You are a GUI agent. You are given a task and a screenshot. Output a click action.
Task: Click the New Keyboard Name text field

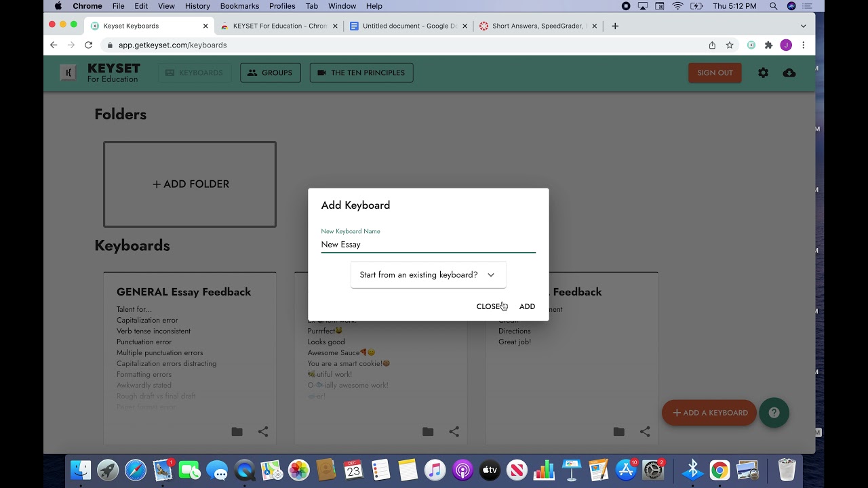[428, 244]
